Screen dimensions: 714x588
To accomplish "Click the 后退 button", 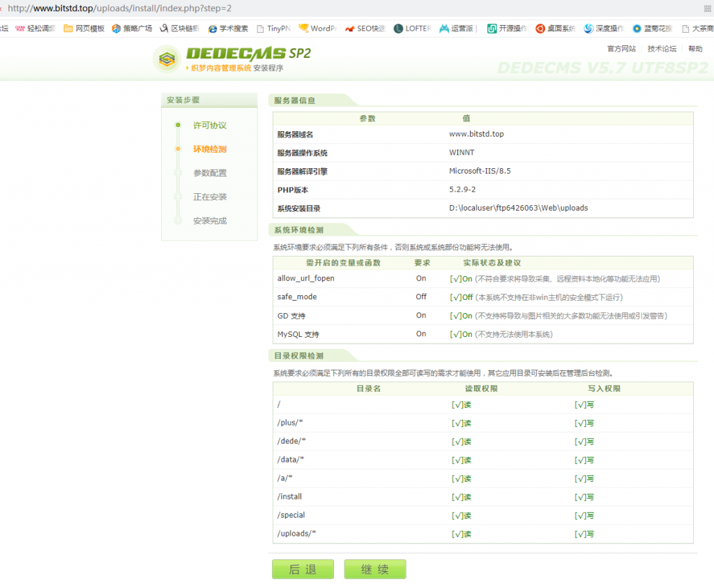I will click(303, 569).
